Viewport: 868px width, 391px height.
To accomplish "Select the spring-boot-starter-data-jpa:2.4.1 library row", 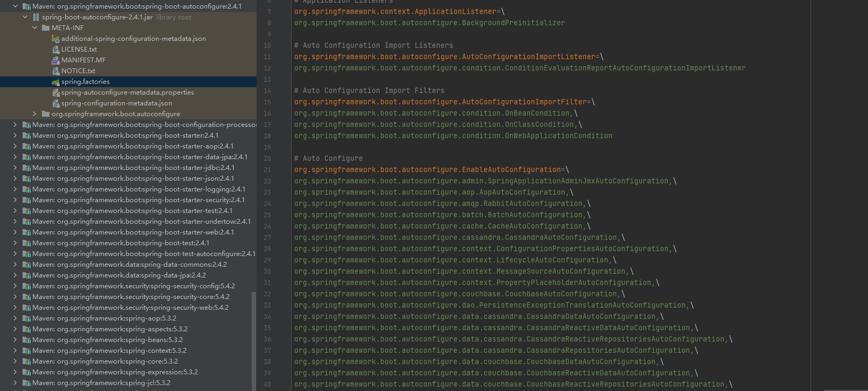I will click(128, 157).
